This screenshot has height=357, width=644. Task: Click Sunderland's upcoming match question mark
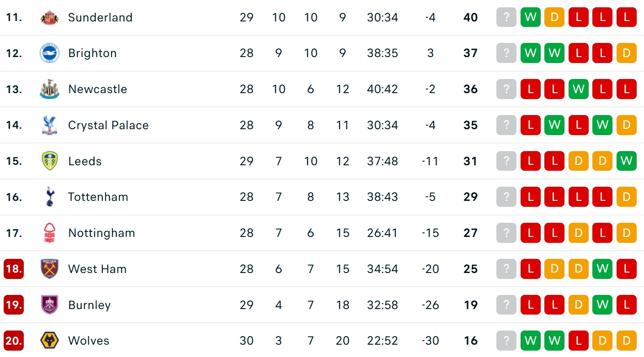point(506,17)
